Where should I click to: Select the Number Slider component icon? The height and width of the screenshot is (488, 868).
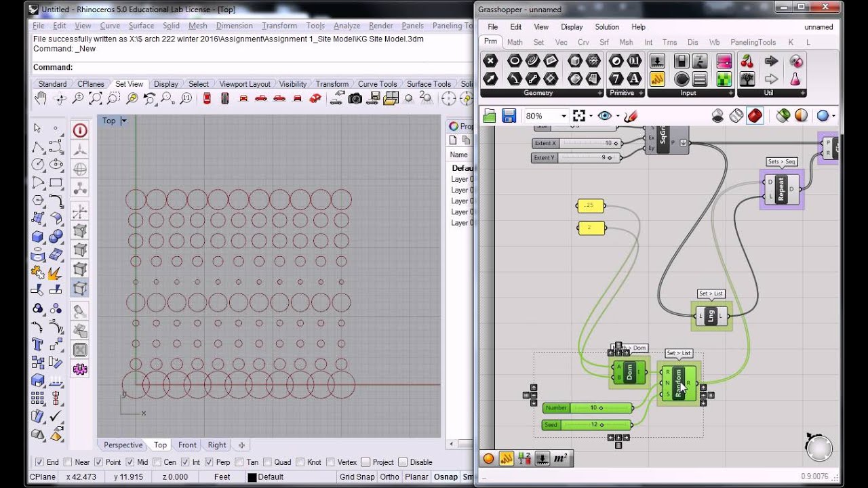click(656, 61)
